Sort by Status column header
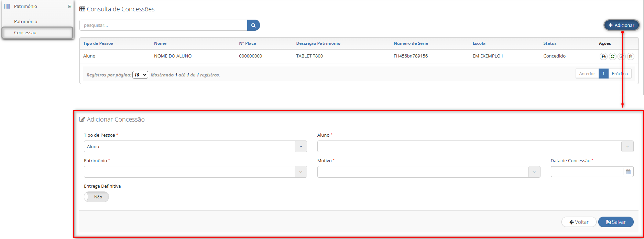 (x=550, y=43)
